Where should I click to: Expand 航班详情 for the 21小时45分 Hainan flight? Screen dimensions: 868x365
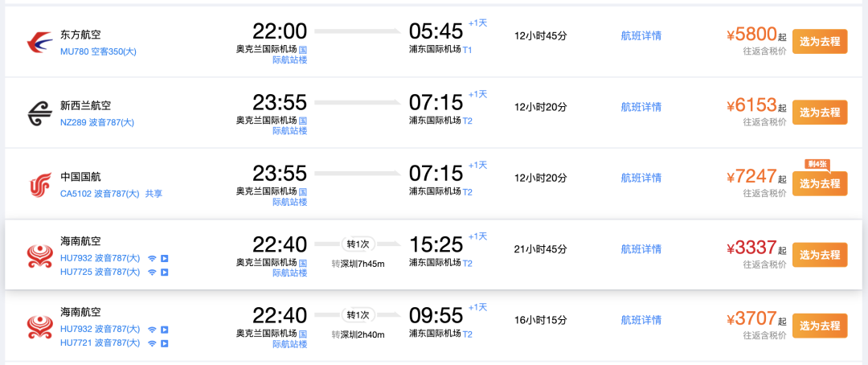pyautogui.click(x=641, y=249)
